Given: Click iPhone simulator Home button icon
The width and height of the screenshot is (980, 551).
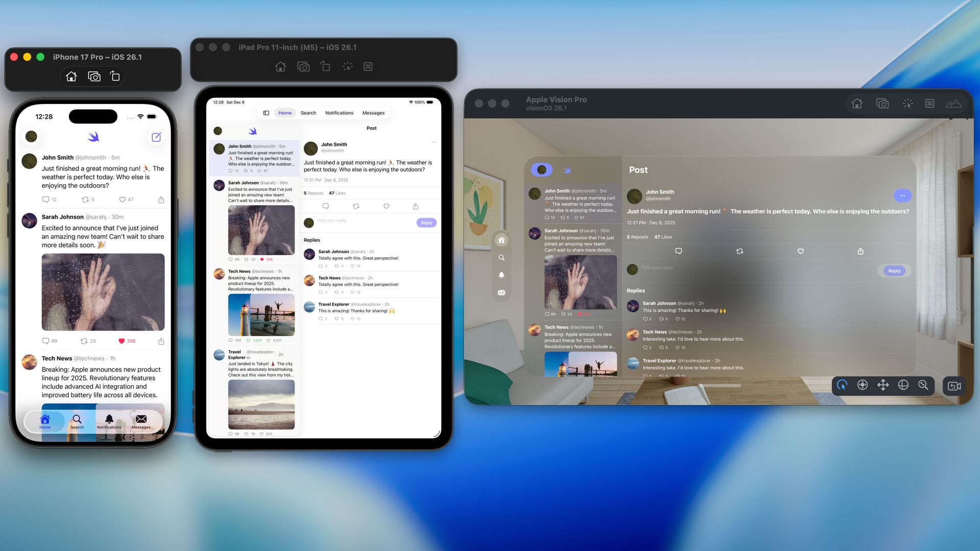Looking at the screenshot, I should click(x=71, y=77).
